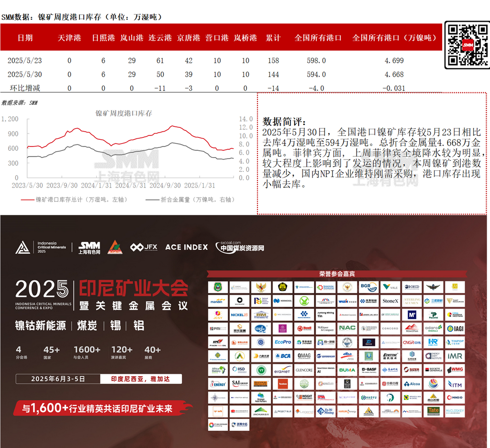The image size is (490, 448).
Task: Click the Alcoa sponsor logo
Action: click(x=412, y=384)
